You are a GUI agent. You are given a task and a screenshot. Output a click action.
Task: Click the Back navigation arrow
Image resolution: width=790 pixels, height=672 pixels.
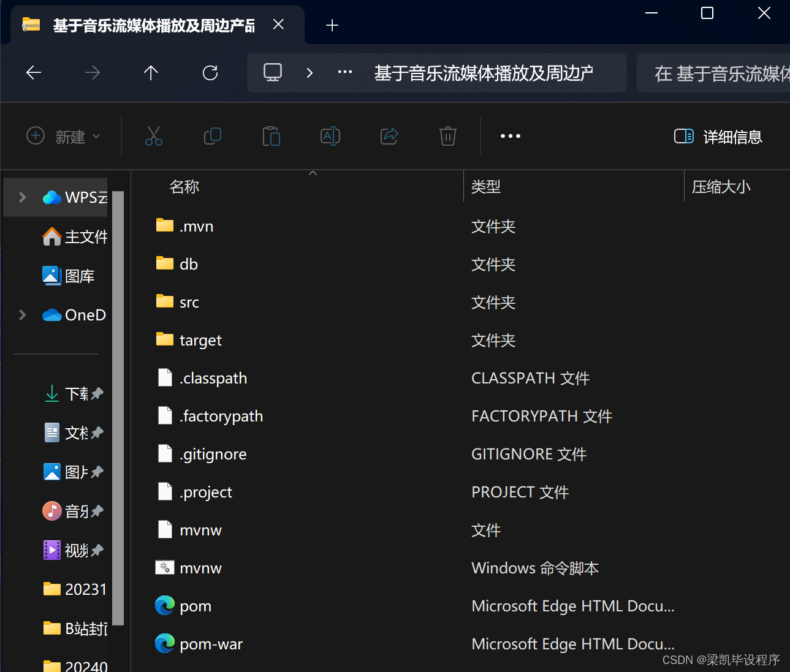point(33,72)
